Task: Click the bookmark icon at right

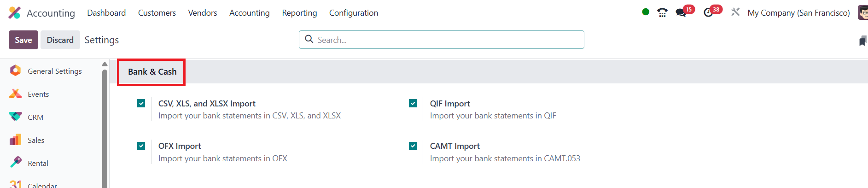Action: coord(862,41)
